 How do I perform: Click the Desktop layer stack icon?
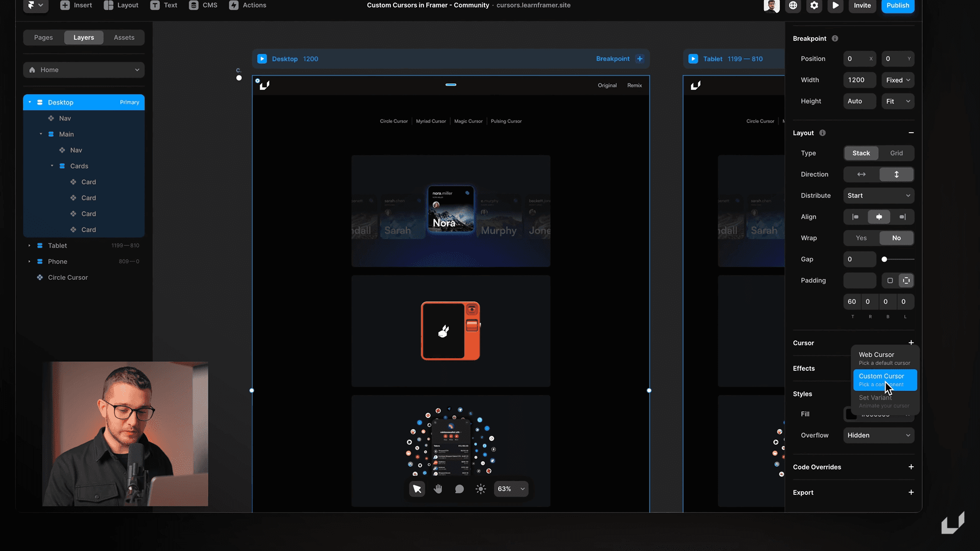click(40, 103)
